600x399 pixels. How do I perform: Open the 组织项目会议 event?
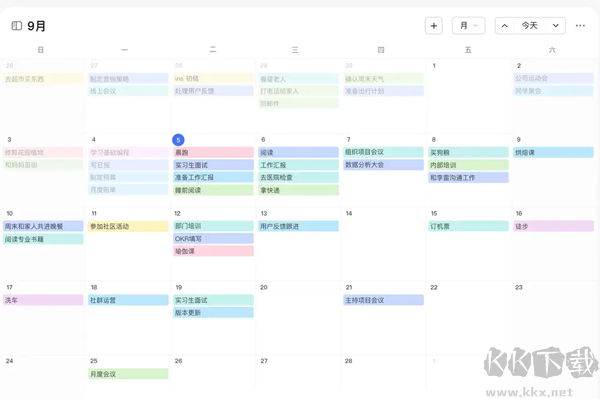(383, 152)
